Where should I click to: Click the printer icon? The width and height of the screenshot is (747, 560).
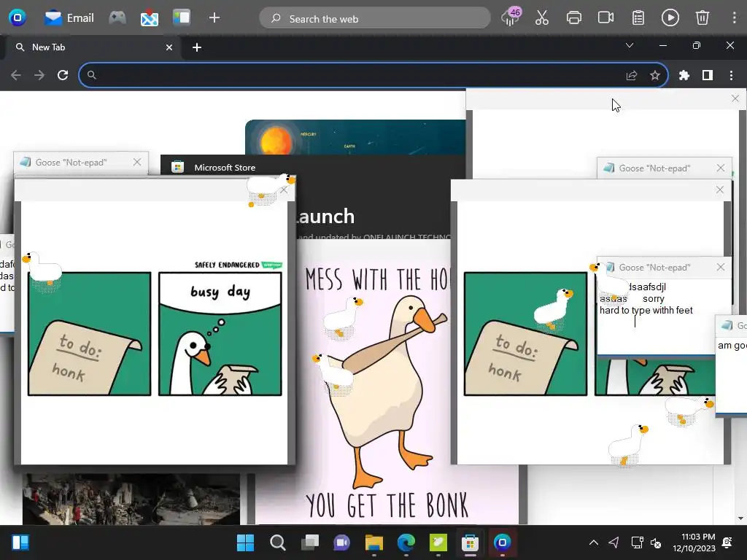click(573, 18)
